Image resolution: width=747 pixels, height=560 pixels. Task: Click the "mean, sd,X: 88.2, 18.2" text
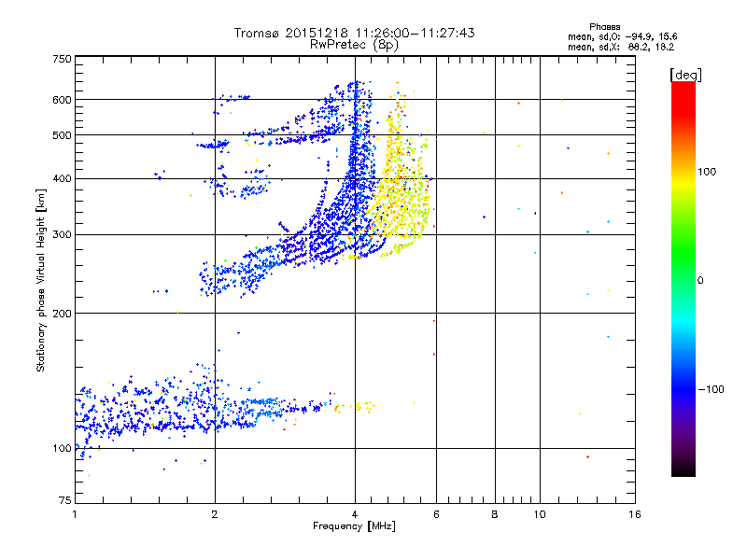click(x=621, y=47)
